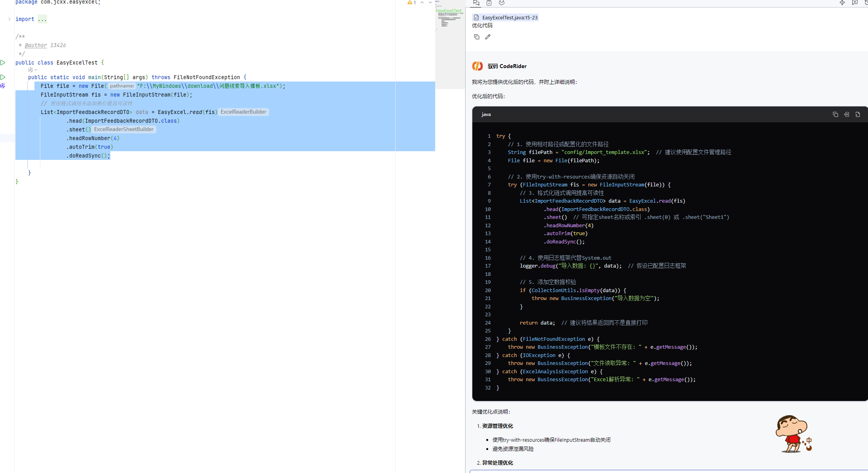
Task: Click the .headRowNumber(4) call in the editor
Action: tap(93, 138)
